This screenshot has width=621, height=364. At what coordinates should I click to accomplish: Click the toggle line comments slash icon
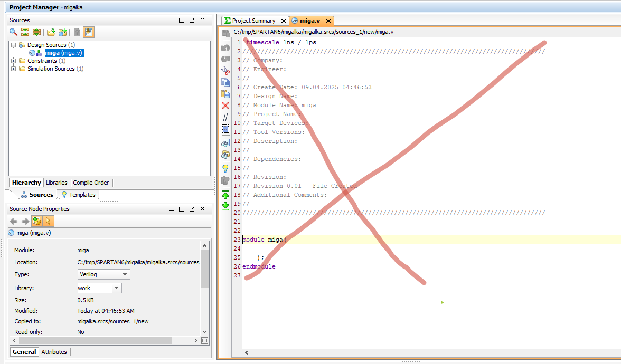pyautogui.click(x=225, y=117)
